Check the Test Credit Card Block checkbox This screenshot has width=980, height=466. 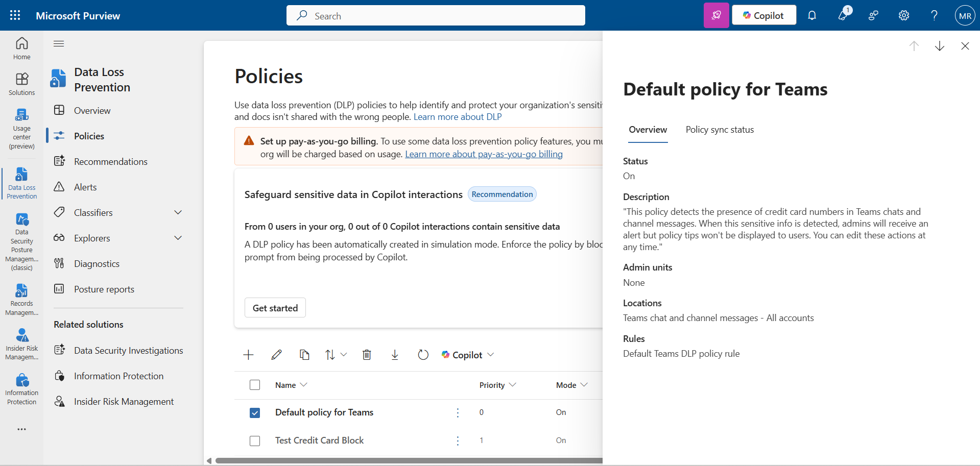coord(254,440)
